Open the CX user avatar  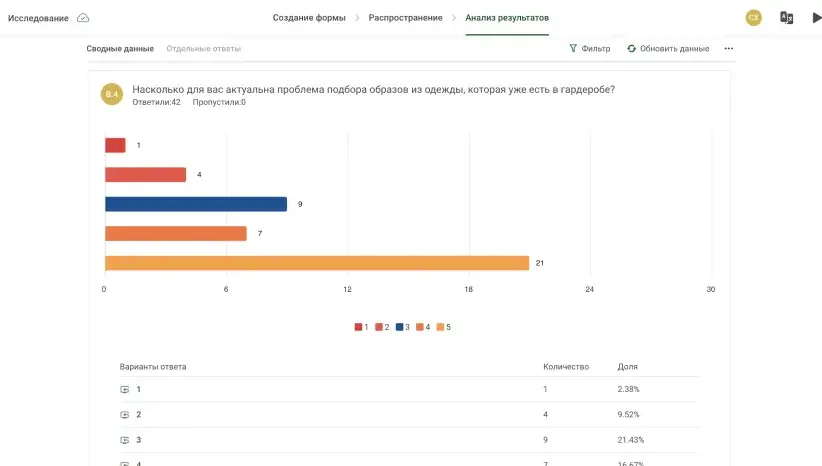click(753, 18)
